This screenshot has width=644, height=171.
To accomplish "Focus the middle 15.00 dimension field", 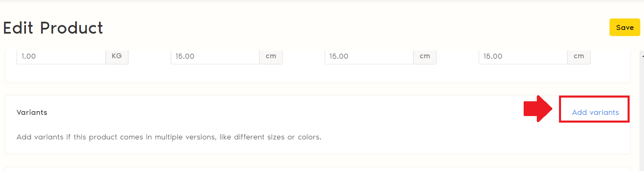I will click(x=369, y=56).
